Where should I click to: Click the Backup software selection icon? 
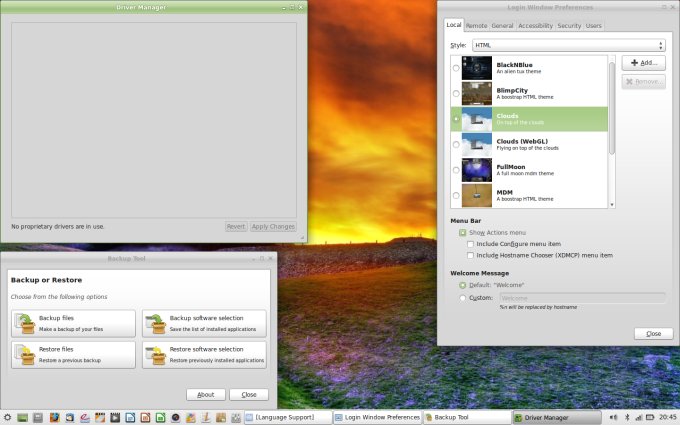point(155,323)
